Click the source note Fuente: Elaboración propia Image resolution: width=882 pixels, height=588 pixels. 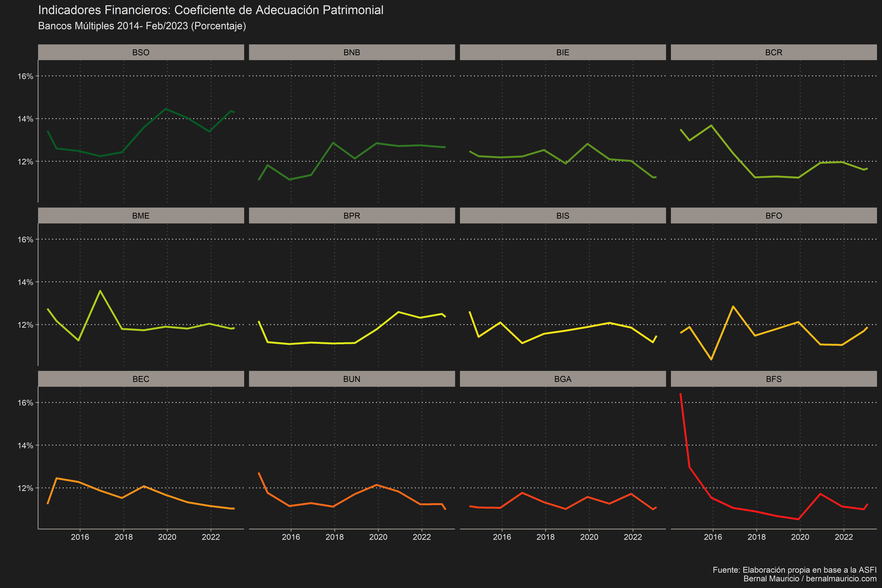click(x=795, y=570)
